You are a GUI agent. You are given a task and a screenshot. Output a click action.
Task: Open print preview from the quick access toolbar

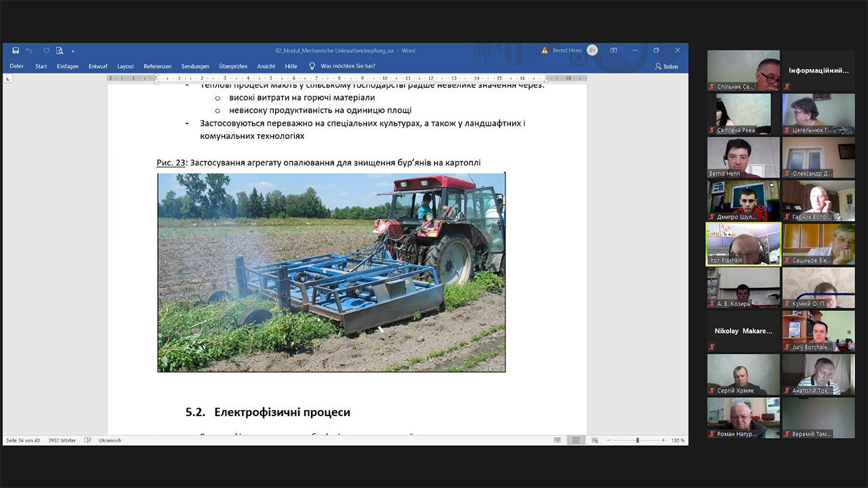pyautogui.click(x=60, y=50)
